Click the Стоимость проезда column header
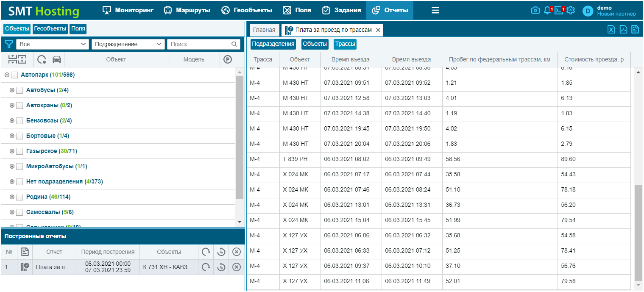 (594, 59)
